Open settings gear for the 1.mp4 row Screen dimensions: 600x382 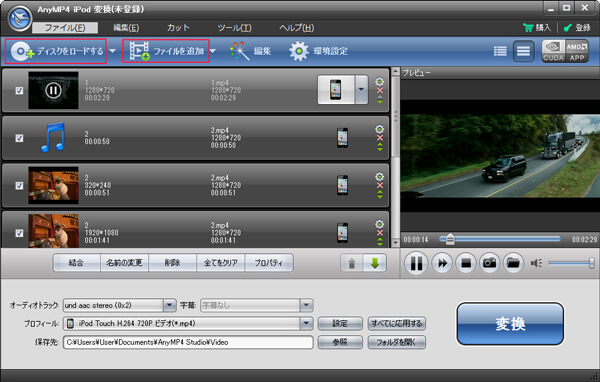pos(380,82)
